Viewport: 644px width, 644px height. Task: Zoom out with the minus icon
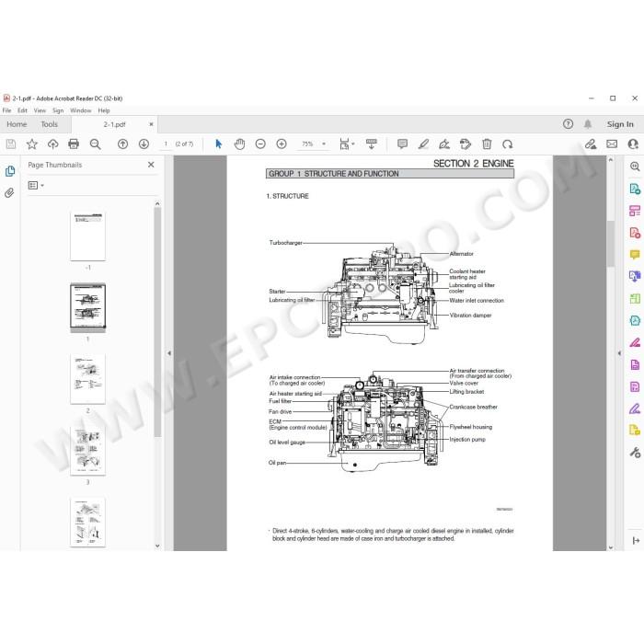[x=260, y=144]
